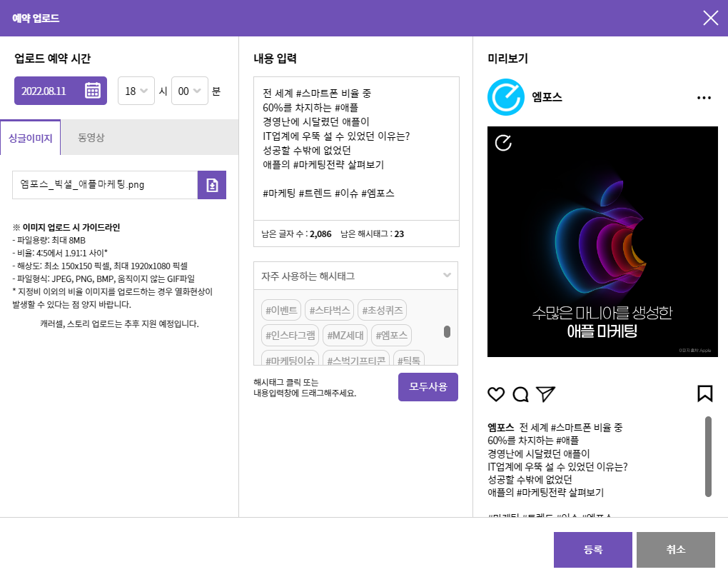Add the #인스타그램 hashtag chip
The width and height of the screenshot is (728, 582).
click(x=290, y=335)
